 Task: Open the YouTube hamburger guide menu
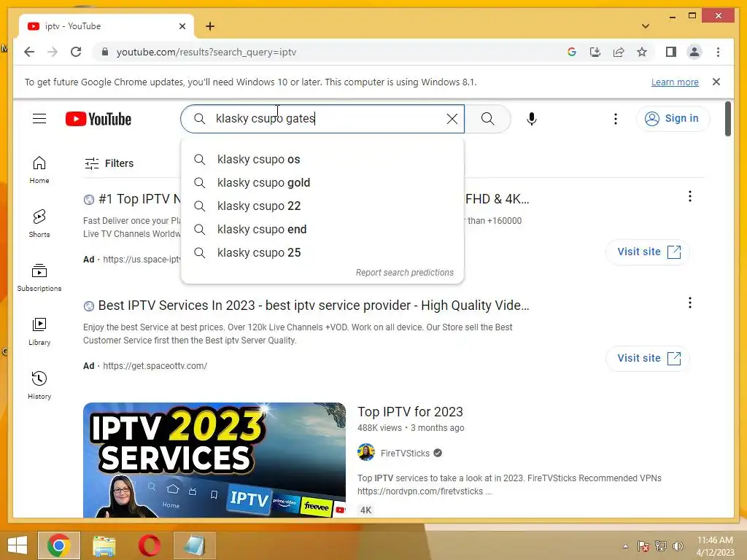pyautogui.click(x=39, y=119)
